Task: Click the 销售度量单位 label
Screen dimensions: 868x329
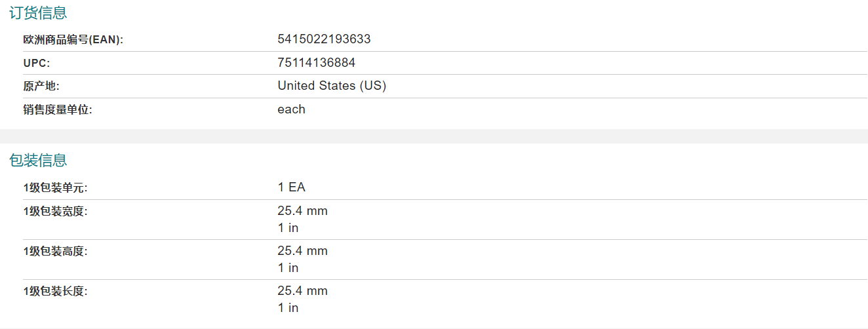Action: click(x=58, y=110)
